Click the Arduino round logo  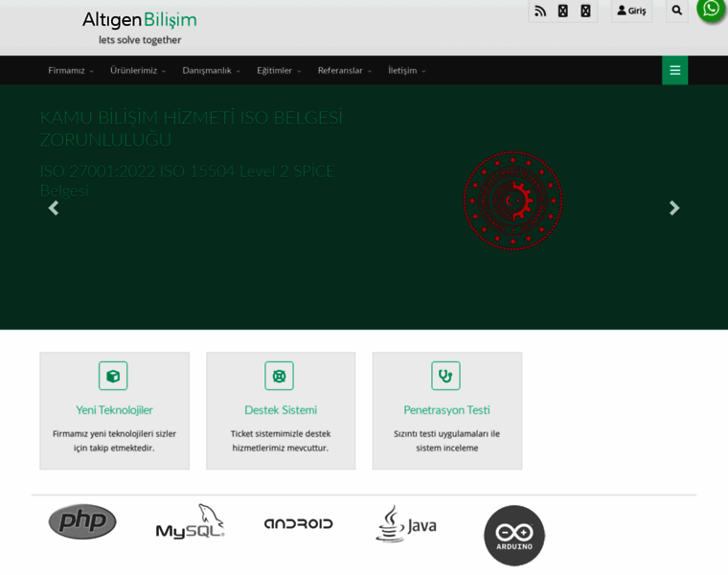[514, 536]
